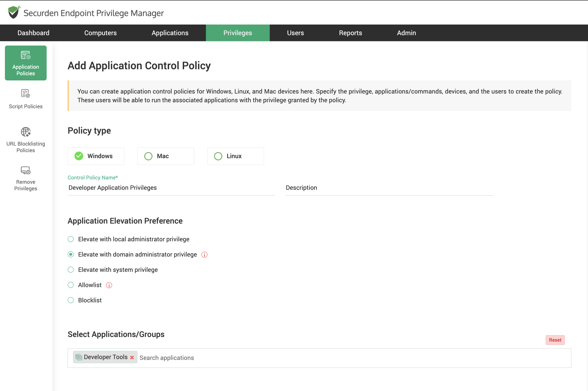588x391 pixels.
Task: Choose Elevate with local administrator privilege
Action: [71, 239]
